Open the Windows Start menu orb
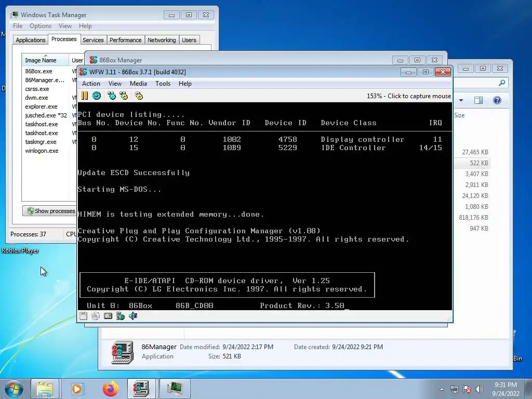 (14, 389)
